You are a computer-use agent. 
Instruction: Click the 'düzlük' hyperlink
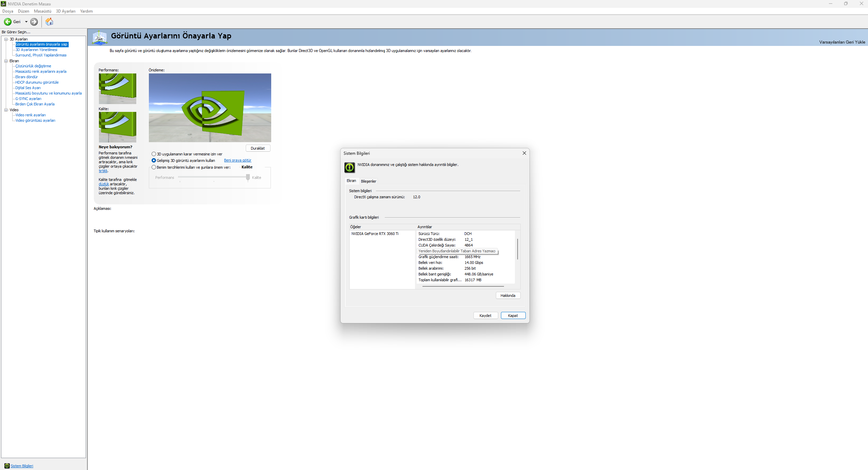[104, 184]
